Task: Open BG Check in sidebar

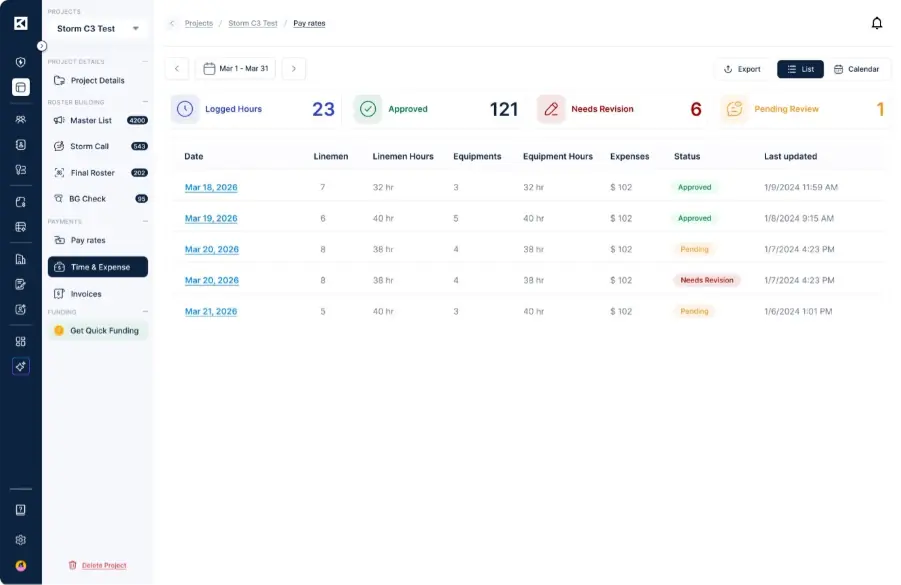Action: tap(98, 198)
